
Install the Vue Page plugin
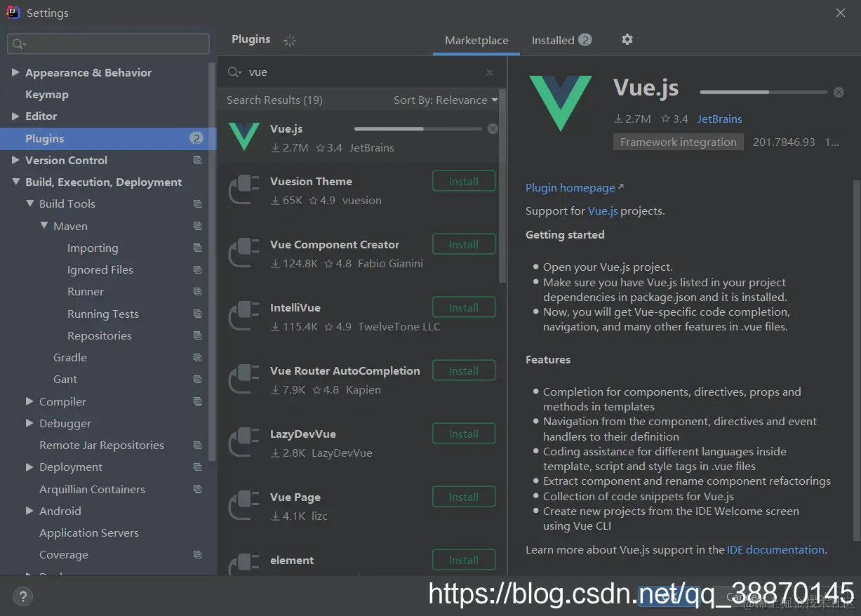click(464, 497)
